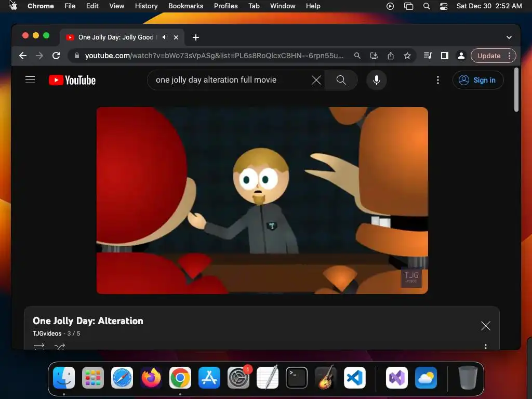The image size is (532, 399).
Task: Click the date and time clock
Action: pos(489,6)
